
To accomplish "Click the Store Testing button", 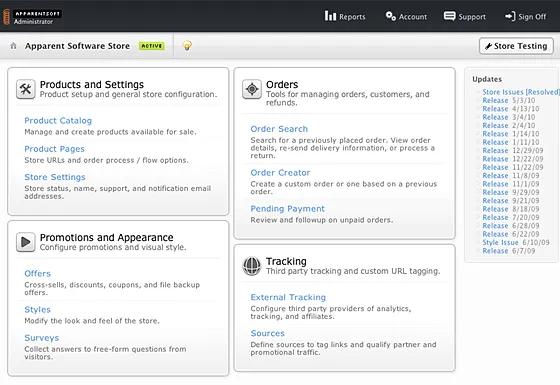I will (516, 46).
